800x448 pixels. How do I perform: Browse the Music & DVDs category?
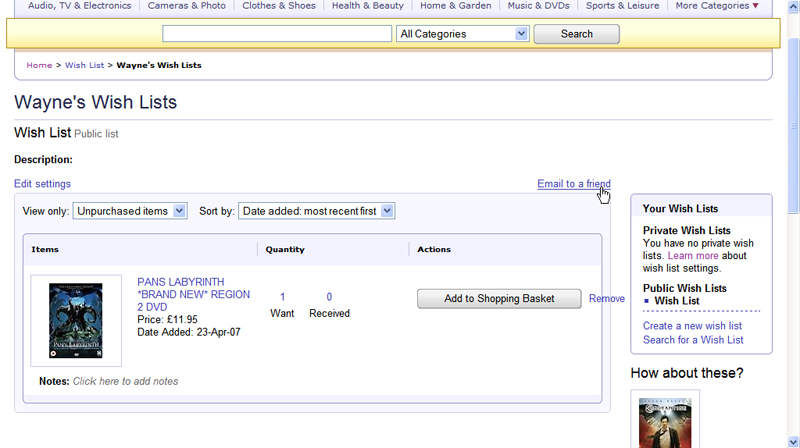538,6
